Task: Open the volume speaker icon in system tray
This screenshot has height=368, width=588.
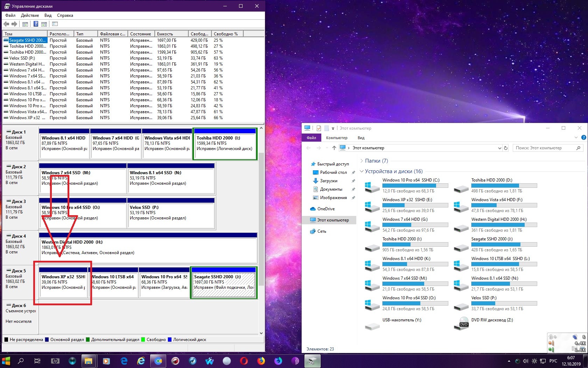Action: point(525,361)
